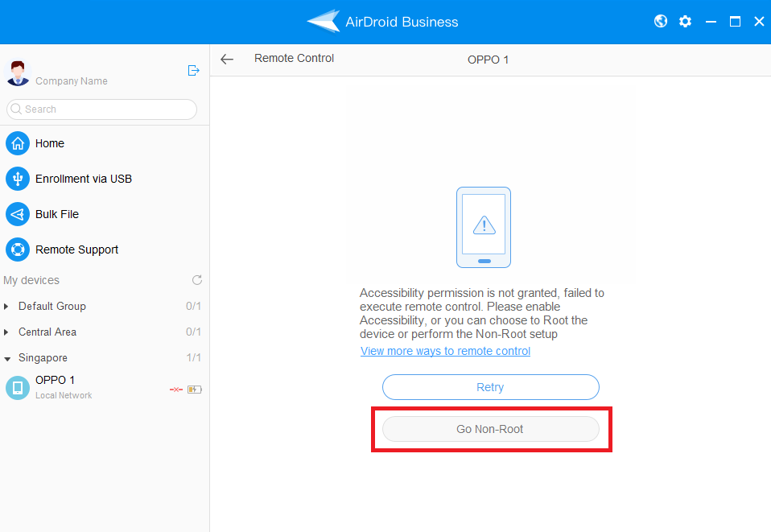Open the settings gear icon
This screenshot has height=532, width=771.
(x=685, y=22)
